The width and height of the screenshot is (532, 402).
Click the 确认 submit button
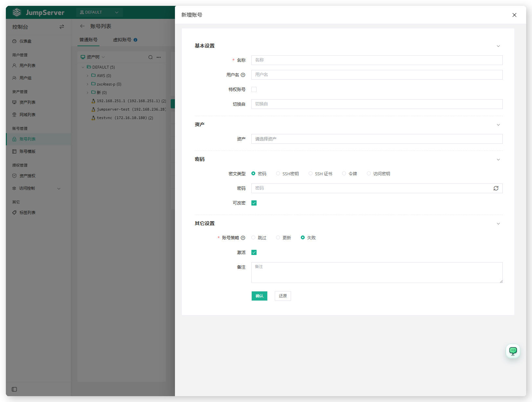pyautogui.click(x=259, y=296)
